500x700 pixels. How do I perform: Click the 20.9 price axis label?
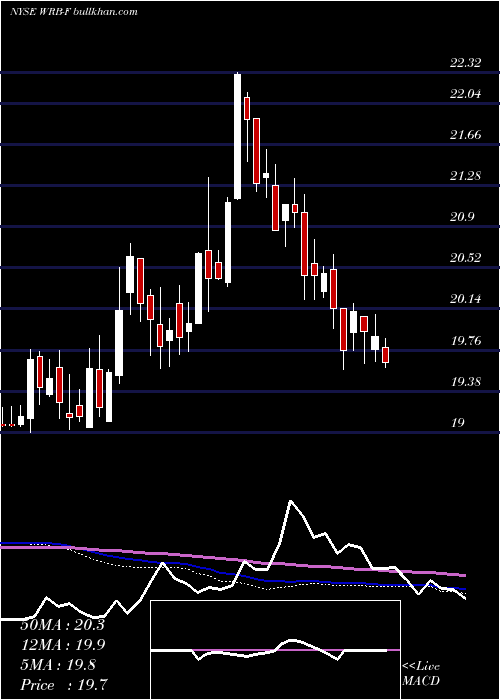click(462, 217)
